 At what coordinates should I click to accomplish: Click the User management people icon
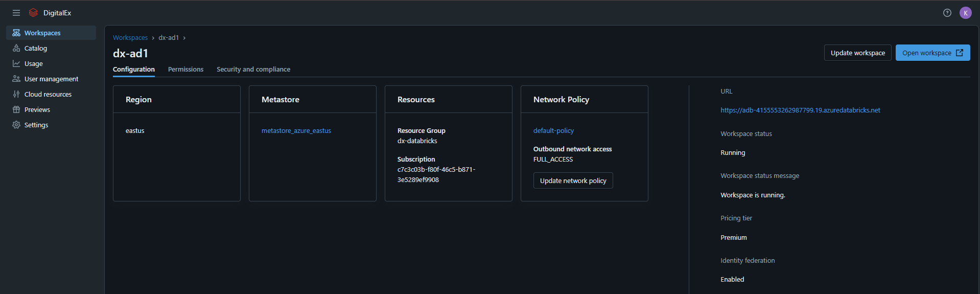[16, 79]
